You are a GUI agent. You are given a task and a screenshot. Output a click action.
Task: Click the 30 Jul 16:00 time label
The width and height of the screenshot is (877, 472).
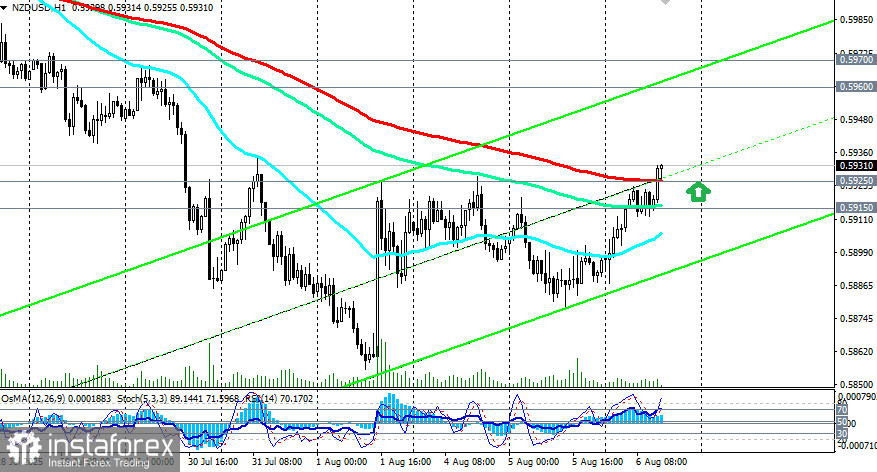214,462
